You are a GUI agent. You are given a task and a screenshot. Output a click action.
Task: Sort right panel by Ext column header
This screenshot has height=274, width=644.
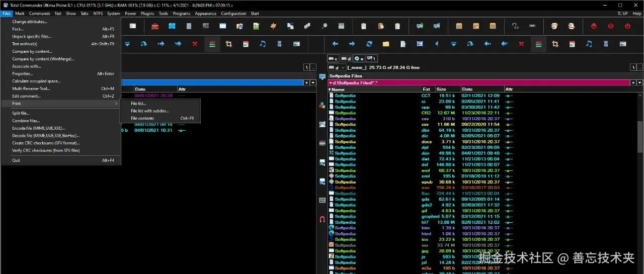[x=428, y=89]
